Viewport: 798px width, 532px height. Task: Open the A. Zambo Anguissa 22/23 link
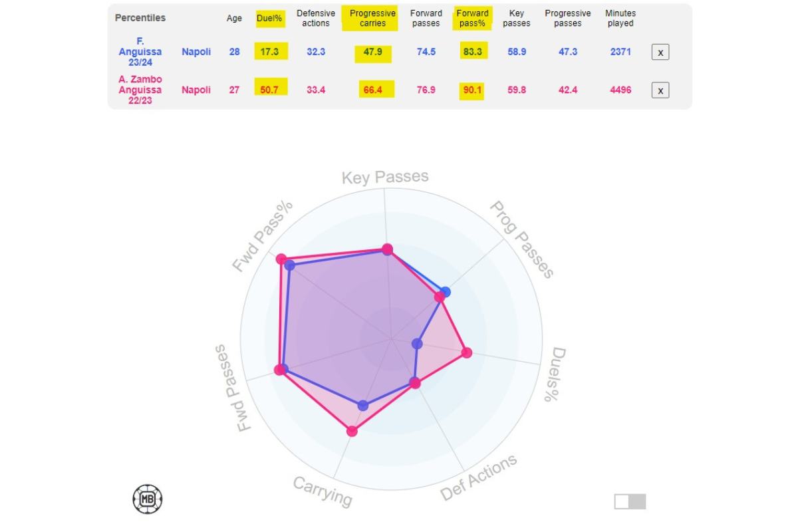[x=140, y=90]
